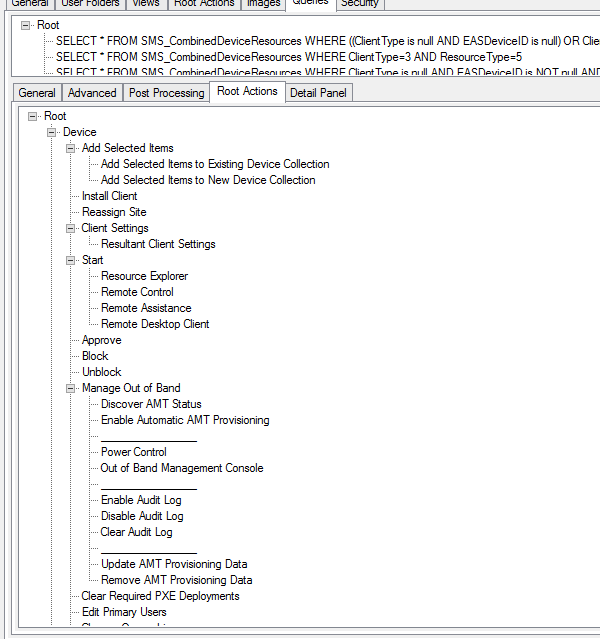Open the Images top tab

tap(264, 4)
